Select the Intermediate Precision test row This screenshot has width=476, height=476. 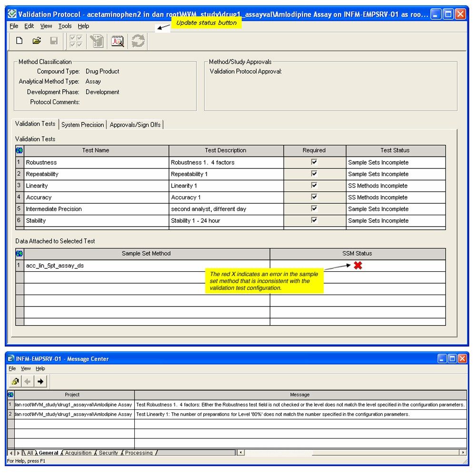95,209
